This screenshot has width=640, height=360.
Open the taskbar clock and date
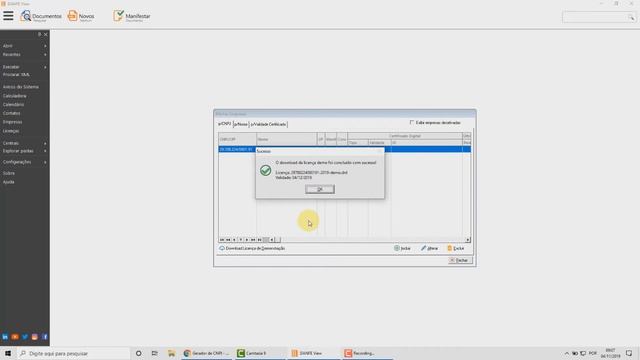coord(610,353)
